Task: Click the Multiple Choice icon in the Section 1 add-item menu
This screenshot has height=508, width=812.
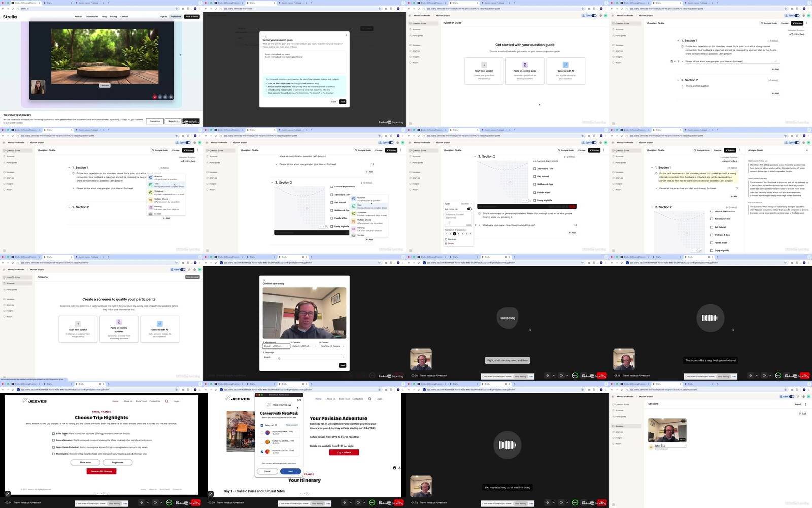Action: coord(151,200)
